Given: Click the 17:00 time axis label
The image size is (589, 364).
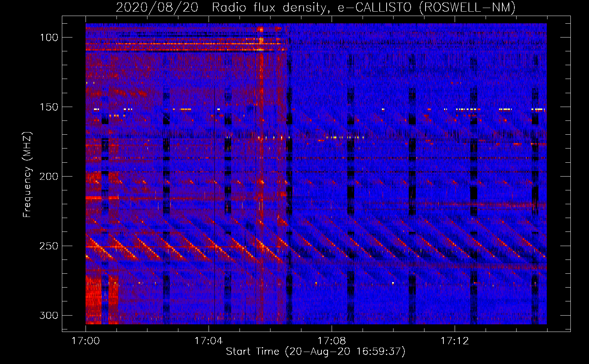Looking at the screenshot, I should coord(86,341).
